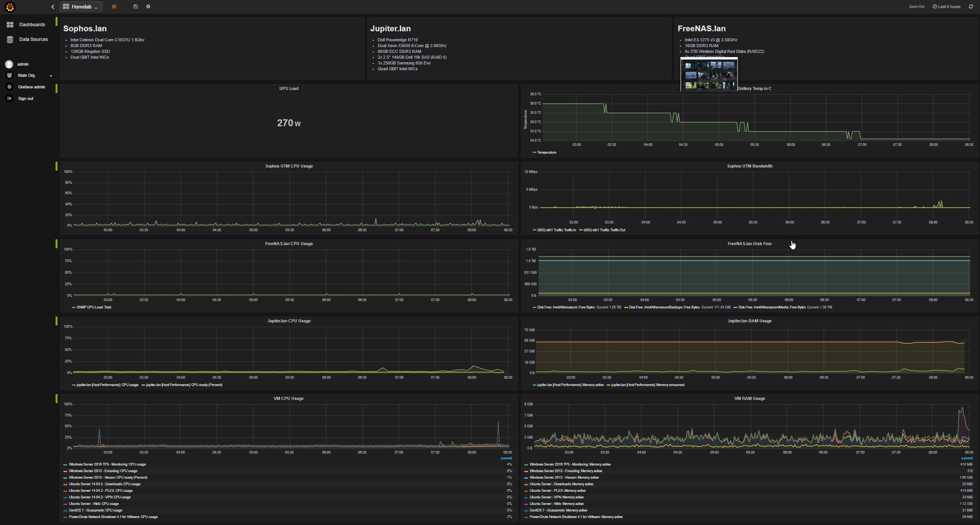Click Zoom Out time range

coord(916,7)
